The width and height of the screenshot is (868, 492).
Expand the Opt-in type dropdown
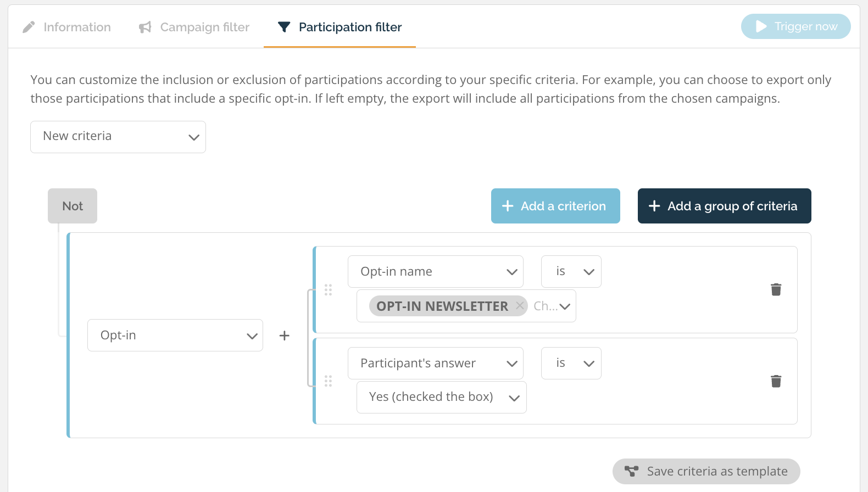pyautogui.click(x=175, y=336)
